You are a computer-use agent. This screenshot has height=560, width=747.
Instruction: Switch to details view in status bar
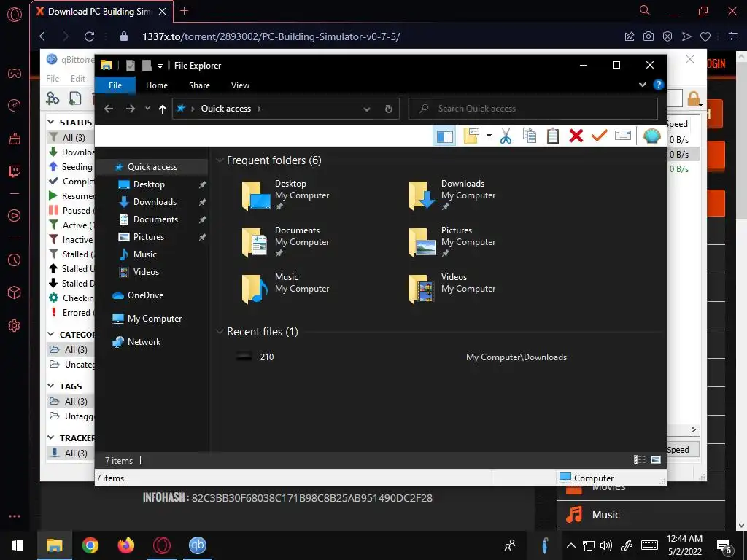coord(639,460)
